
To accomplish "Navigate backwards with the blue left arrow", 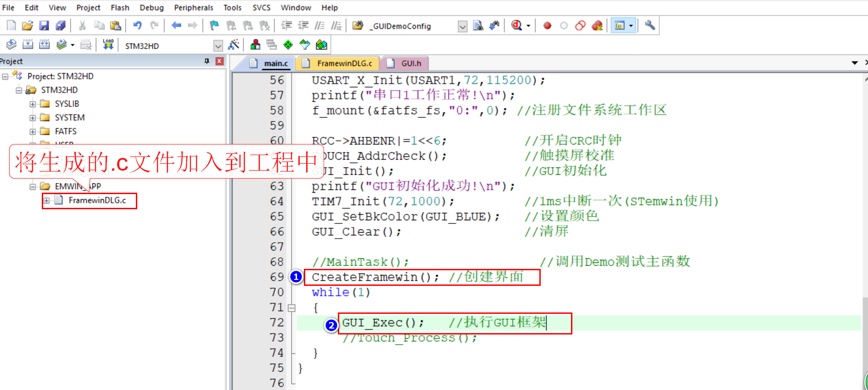I will click(176, 26).
